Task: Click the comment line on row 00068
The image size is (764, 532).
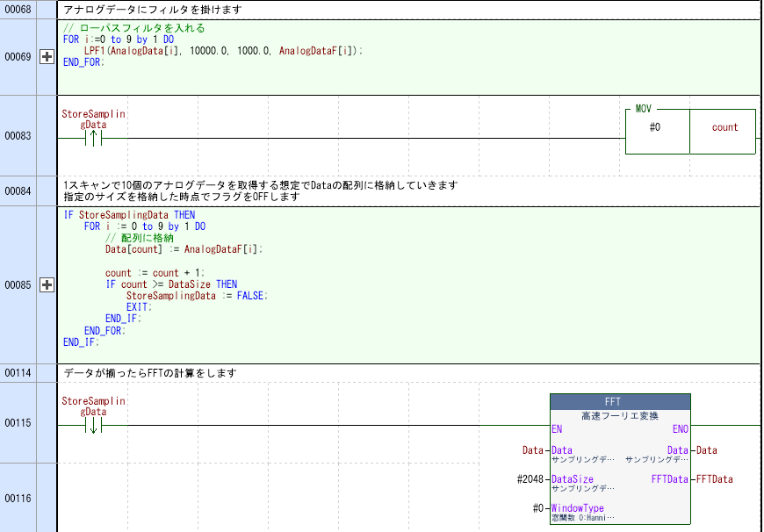Action: pos(153,11)
